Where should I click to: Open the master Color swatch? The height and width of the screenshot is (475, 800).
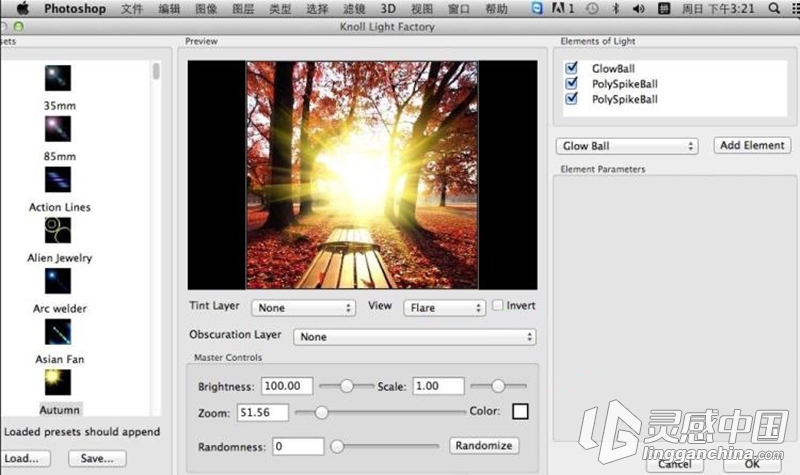[x=520, y=411]
